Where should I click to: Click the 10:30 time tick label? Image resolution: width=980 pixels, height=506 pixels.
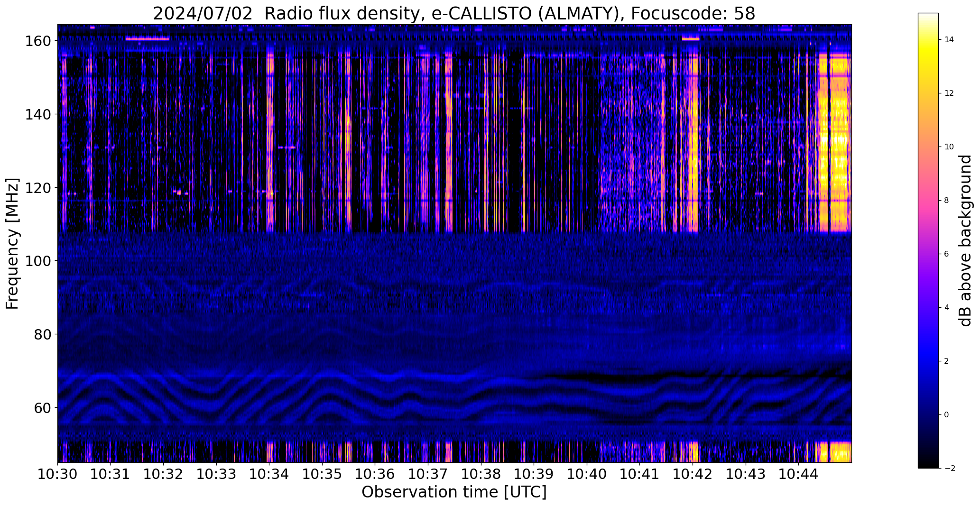(x=58, y=474)
